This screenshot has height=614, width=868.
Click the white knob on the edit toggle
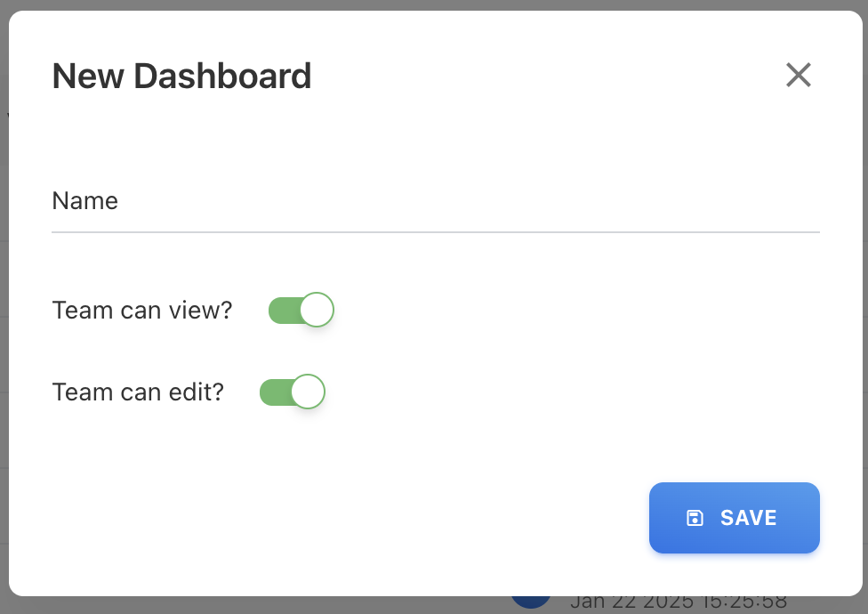[308, 392]
